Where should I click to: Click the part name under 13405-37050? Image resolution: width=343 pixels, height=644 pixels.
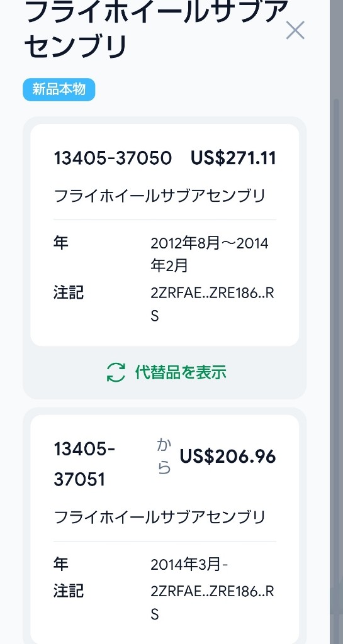(160, 196)
